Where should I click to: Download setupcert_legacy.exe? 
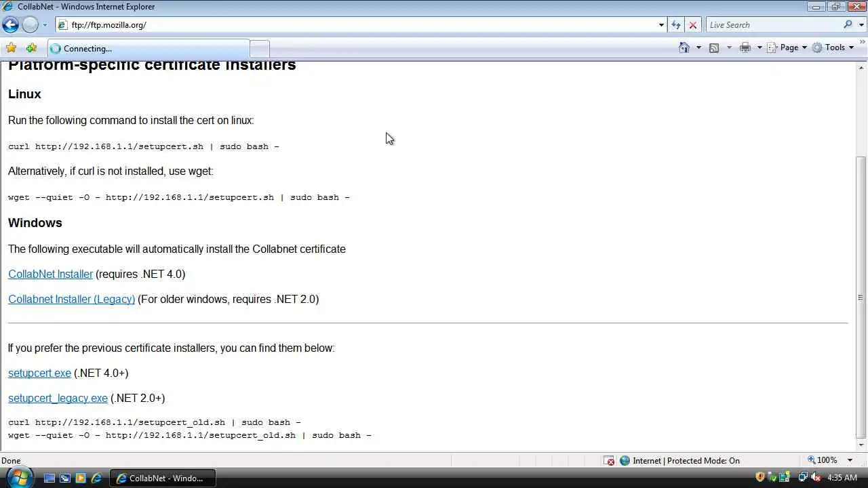click(x=58, y=398)
